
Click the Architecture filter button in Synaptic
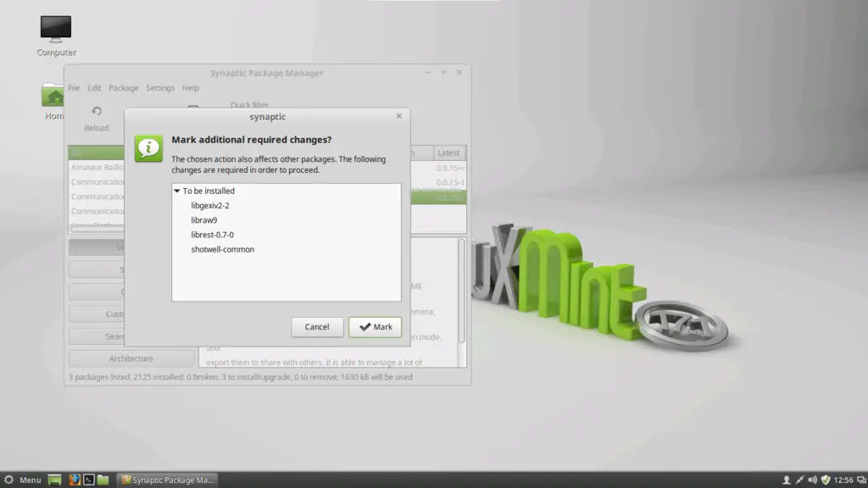click(131, 358)
